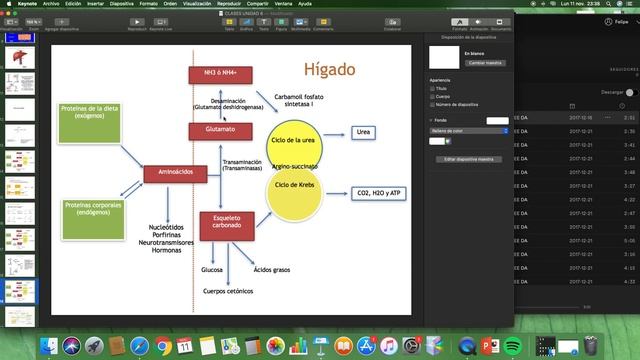
Task: Select the Urea box on the slide
Action: pyautogui.click(x=363, y=132)
